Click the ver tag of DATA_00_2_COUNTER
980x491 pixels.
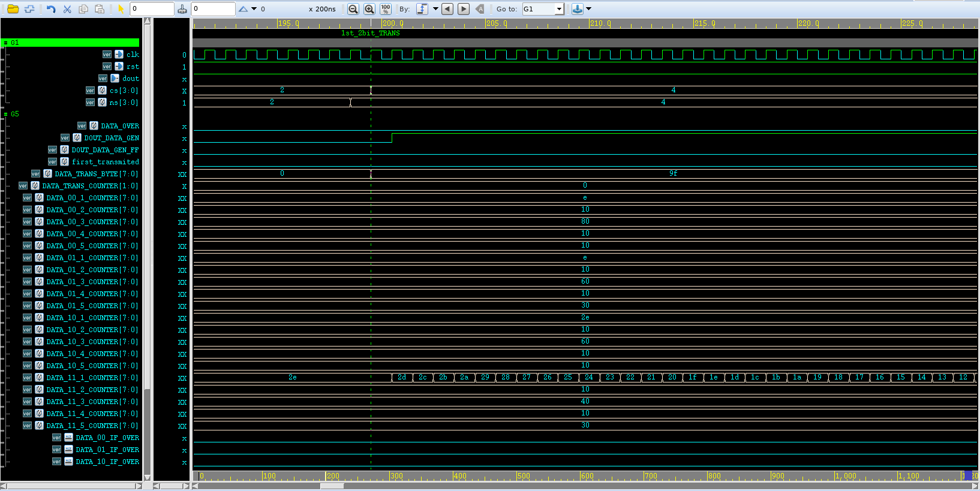click(27, 210)
